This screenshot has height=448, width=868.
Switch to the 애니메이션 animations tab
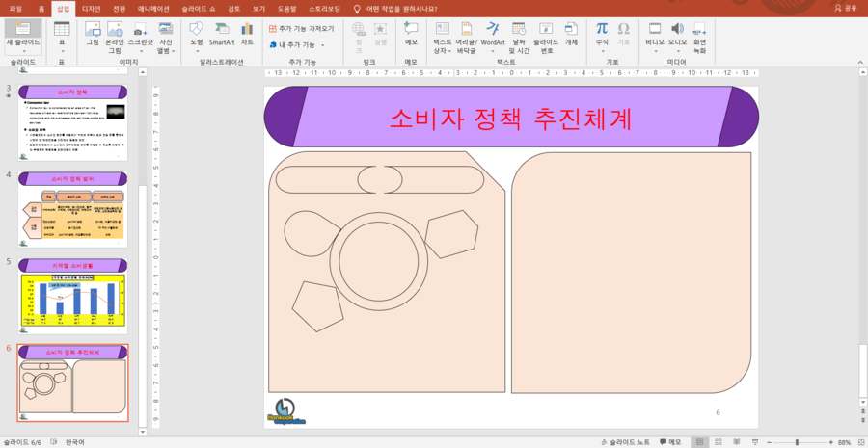[155, 9]
